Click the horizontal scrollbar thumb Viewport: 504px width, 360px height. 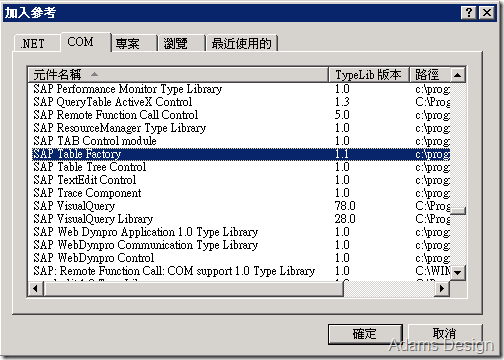[193, 288]
